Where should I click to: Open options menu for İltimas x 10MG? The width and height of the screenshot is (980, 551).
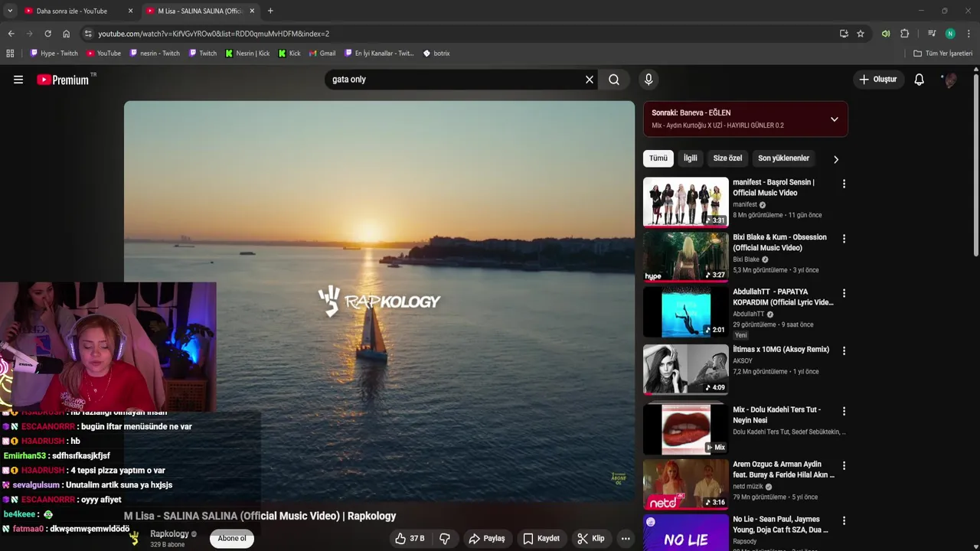[844, 350]
